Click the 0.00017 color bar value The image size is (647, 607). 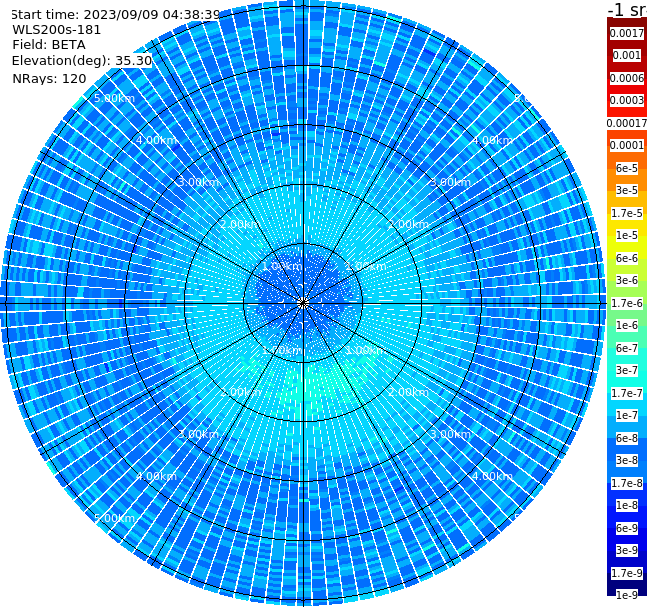click(x=627, y=123)
